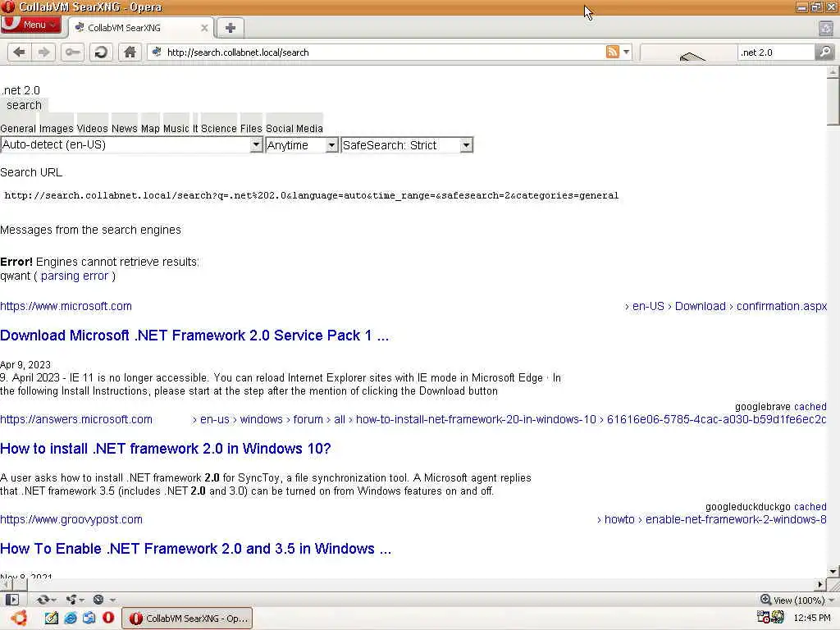Click the scroll down arrow

833,572
